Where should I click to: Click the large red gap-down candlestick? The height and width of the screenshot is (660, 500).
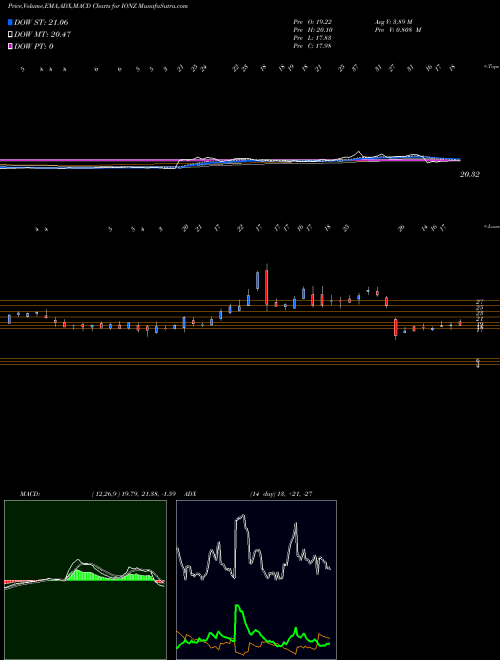[396, 327]
